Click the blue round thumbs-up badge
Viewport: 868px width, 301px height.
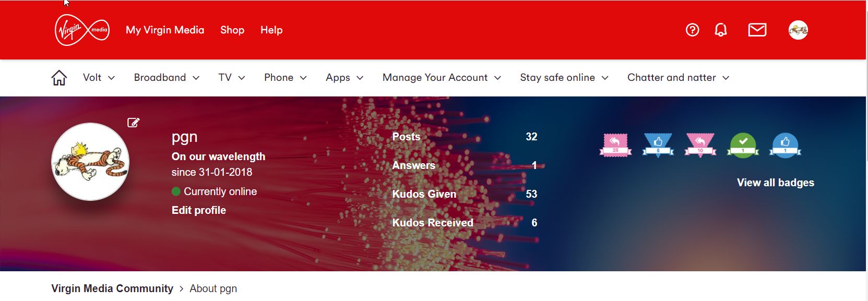point(785,145)
